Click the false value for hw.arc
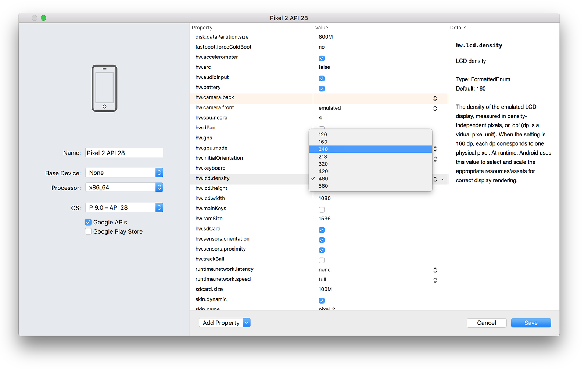Screen dimensions: 588x369 click(324, 67)
